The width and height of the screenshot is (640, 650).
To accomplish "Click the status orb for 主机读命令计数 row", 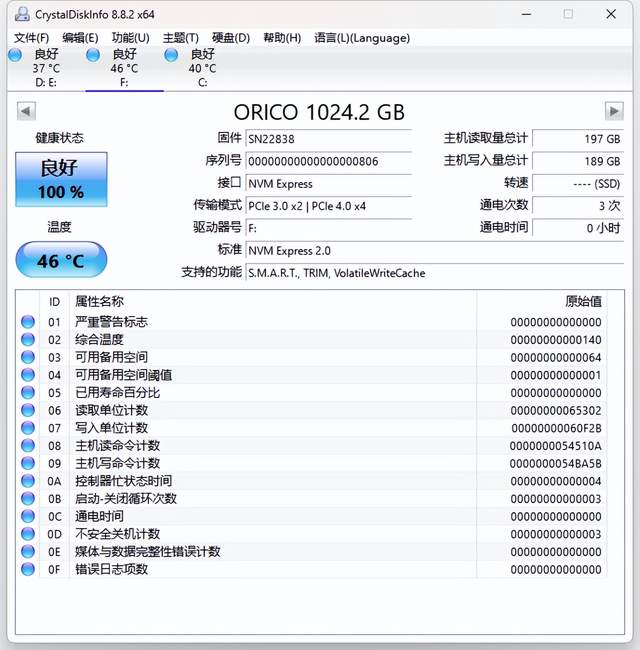I will coord(28,446).
